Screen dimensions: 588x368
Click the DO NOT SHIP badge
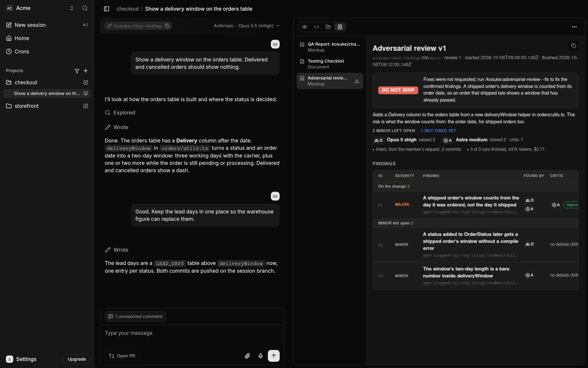click(x=398, y=90)
